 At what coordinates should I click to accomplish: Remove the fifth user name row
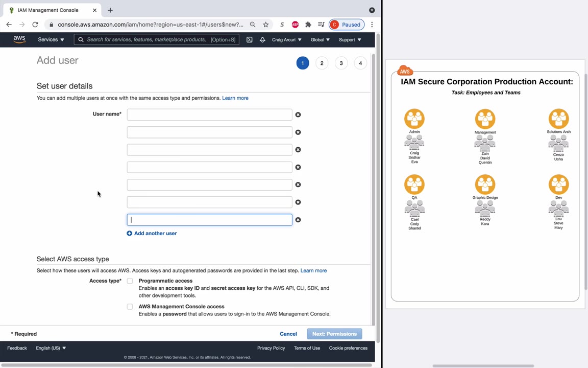point(298,185)
